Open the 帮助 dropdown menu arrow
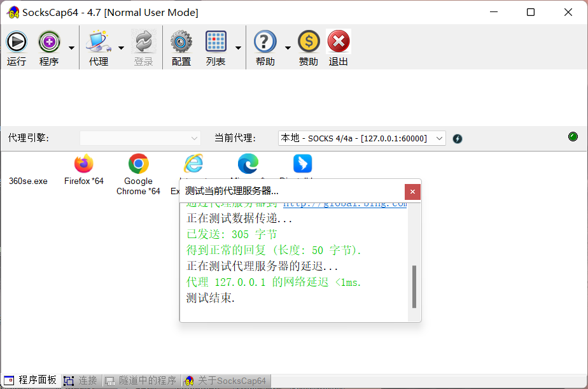 click(287, 46)
